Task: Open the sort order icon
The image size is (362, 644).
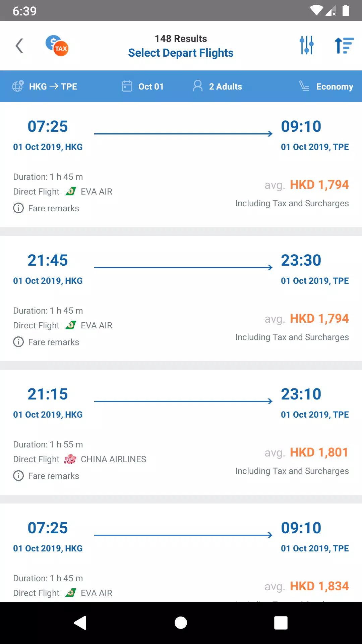Action: click(x=344, y=46)
